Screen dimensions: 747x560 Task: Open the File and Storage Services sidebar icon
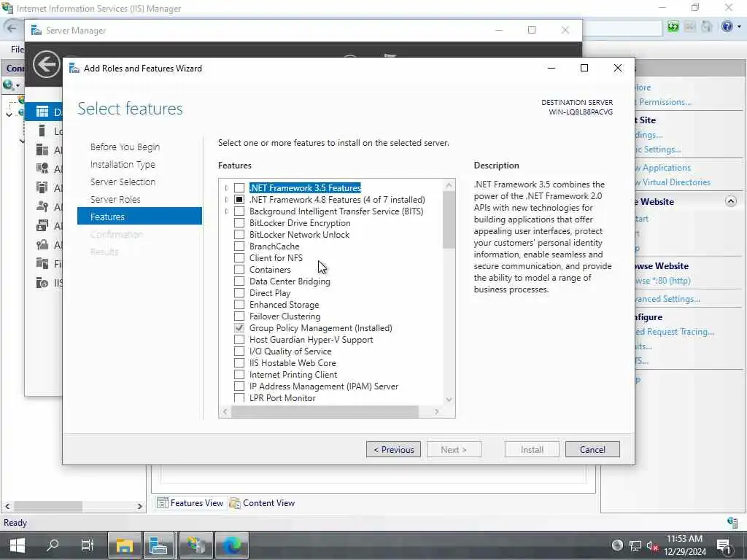pos(42,263)
